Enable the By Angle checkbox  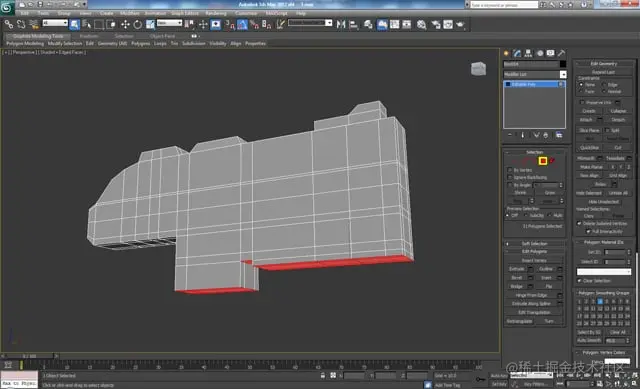pos(509,185)
